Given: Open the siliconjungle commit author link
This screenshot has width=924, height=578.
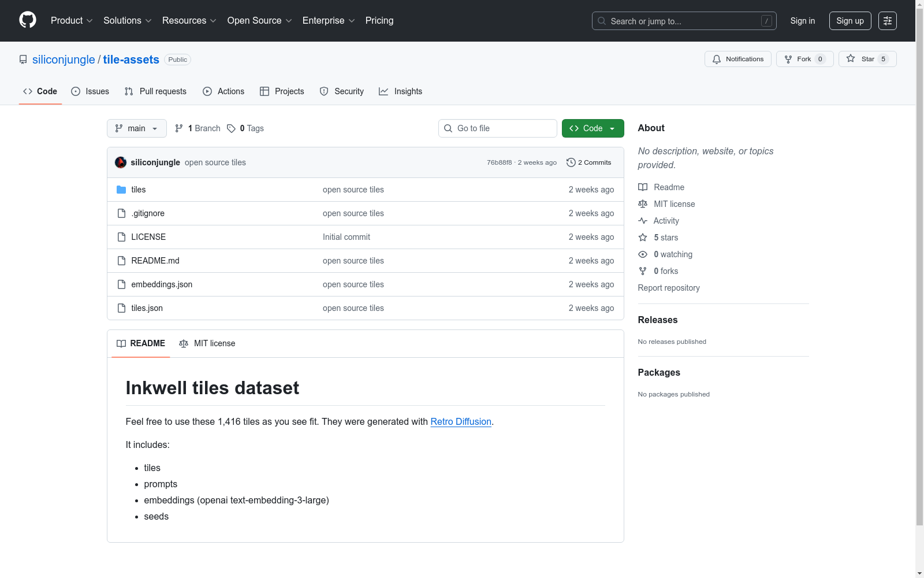Looking at the screenshot, I should (x=155, y=162).
